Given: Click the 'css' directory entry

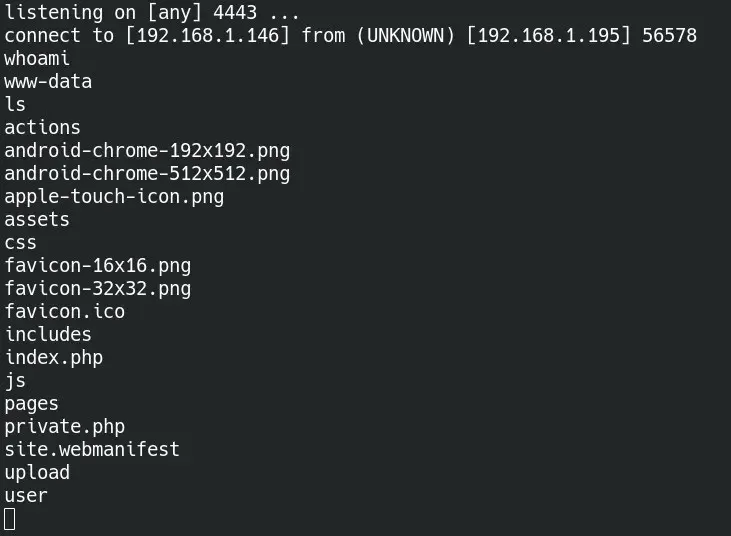Looking at the screenshot, I should point(21,243).
